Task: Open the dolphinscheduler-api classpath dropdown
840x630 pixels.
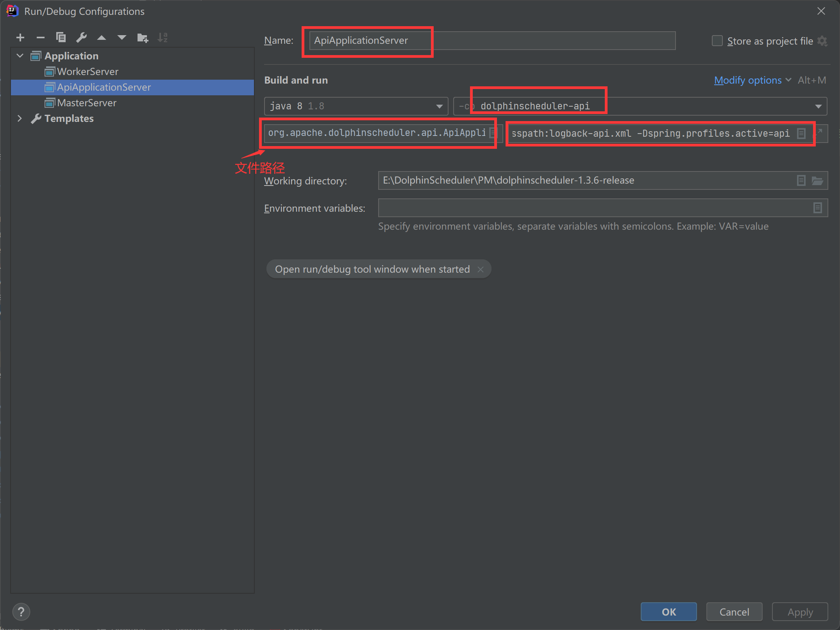Action: click(818, 106)
